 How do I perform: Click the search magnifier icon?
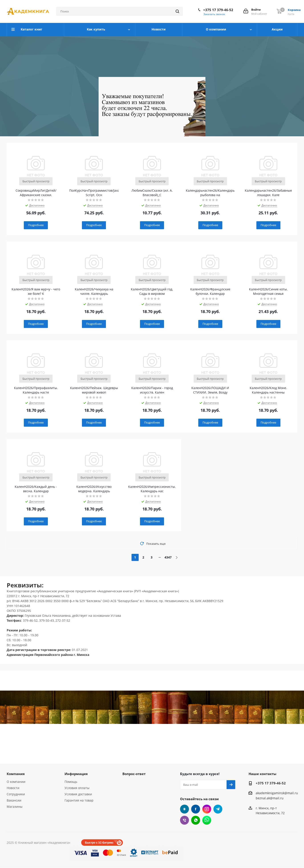point(177,12)
